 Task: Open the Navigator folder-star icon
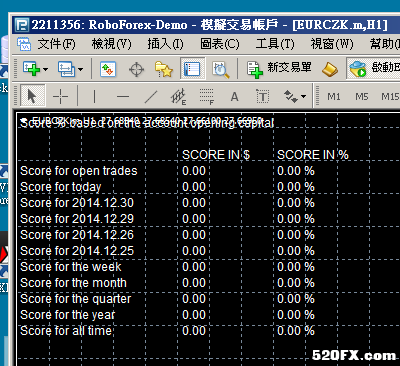[164, 69]
